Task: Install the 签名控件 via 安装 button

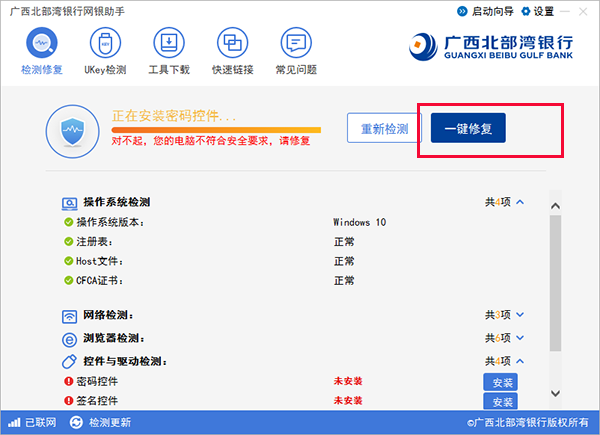Action: (x=501, y=401)
